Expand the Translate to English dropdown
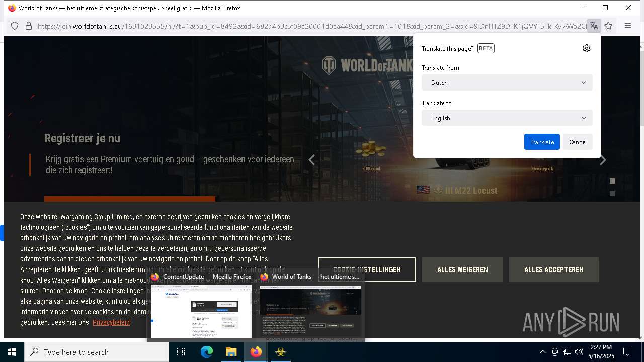 (x=507, y=118)
